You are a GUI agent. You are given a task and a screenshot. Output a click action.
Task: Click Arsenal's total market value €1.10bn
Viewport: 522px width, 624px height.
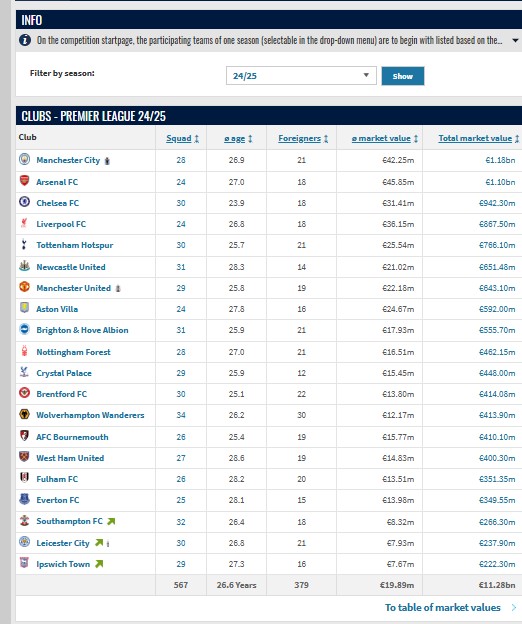pyautogui.click(x=500, y=182)
